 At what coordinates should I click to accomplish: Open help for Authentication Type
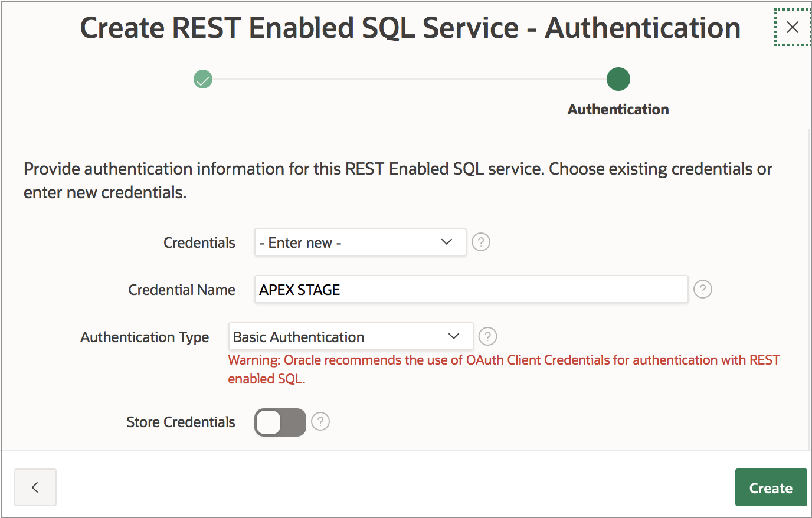click(x=487, y=336)
